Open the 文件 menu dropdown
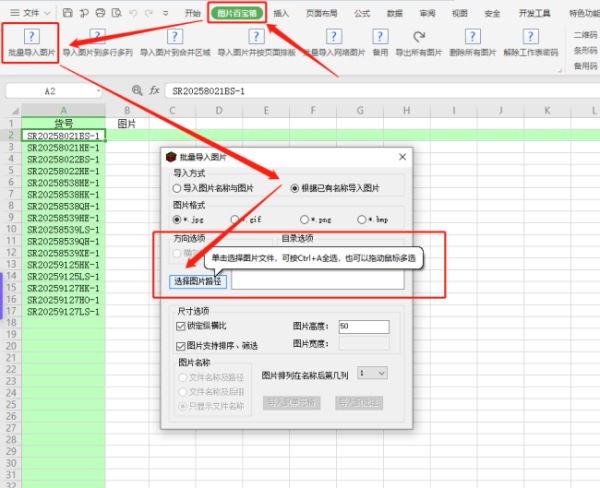 pos(30,13)
